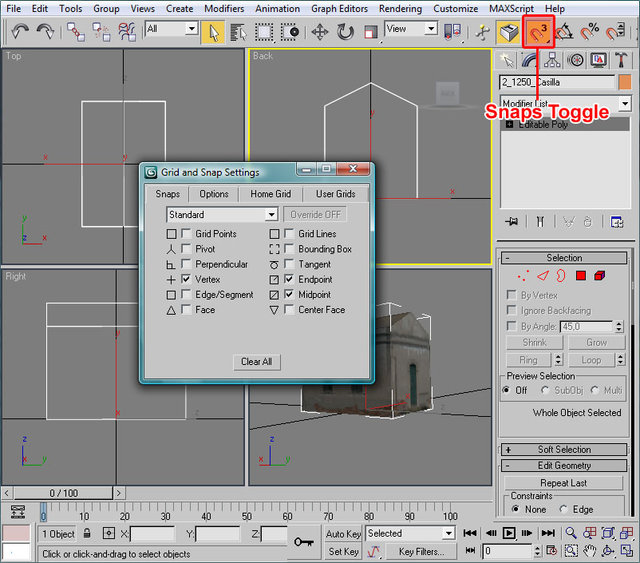
Task: Uncheck the Vertex snap checkbox
Action: click(x=186, y=280)
